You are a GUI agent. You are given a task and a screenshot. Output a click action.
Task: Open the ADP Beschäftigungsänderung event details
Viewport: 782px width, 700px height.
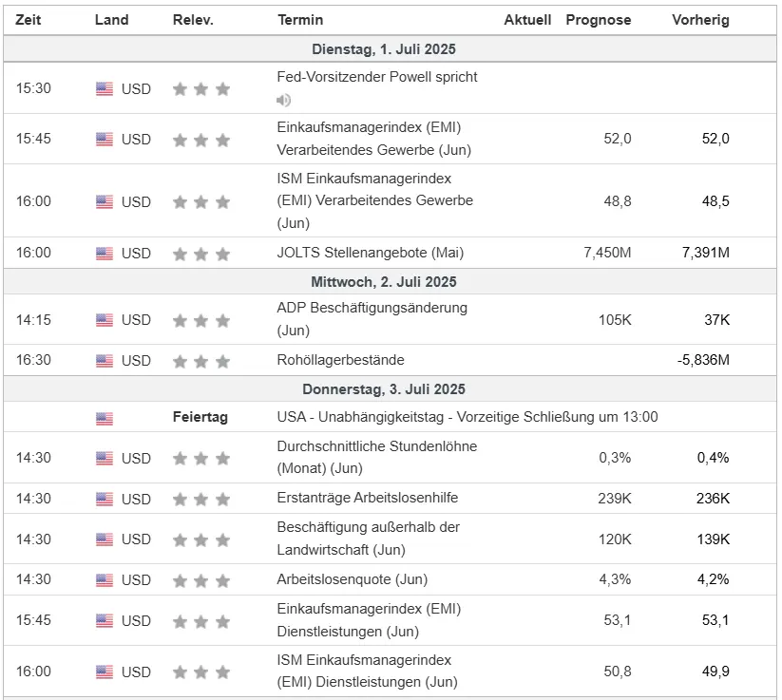tap(372, 309)
